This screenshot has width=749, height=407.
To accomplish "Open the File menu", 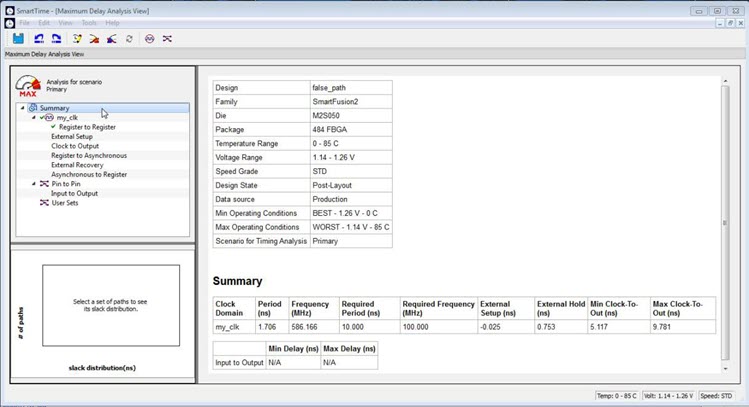I will pyautogui.click(x=25, y=22).
